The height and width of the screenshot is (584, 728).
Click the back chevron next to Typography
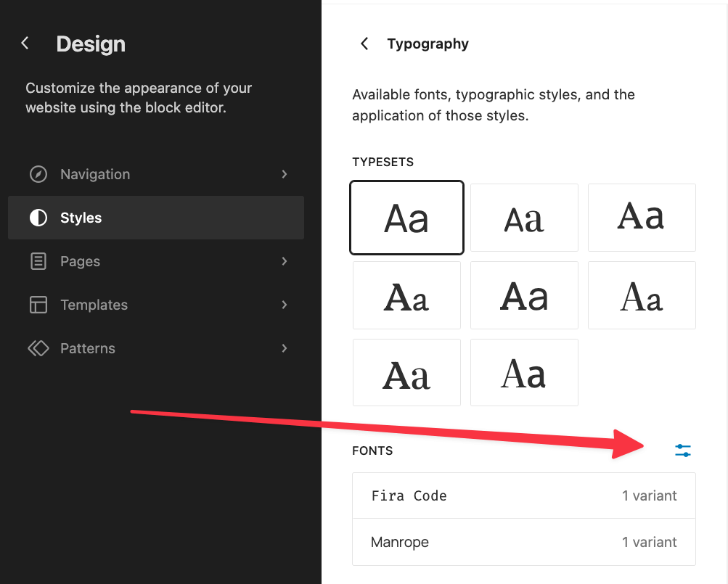[x=364, y=44]
